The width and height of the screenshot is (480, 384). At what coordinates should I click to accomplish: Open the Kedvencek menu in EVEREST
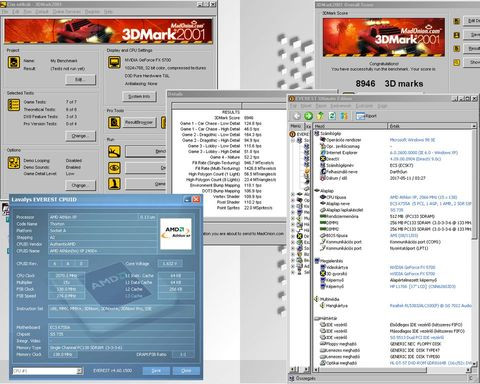point(340,106)
